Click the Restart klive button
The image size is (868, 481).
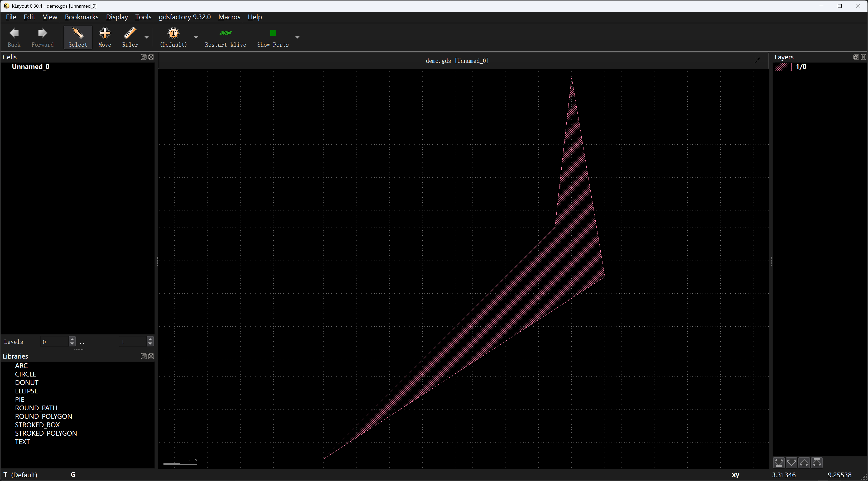pyautogui.click(x=225, y=37)
